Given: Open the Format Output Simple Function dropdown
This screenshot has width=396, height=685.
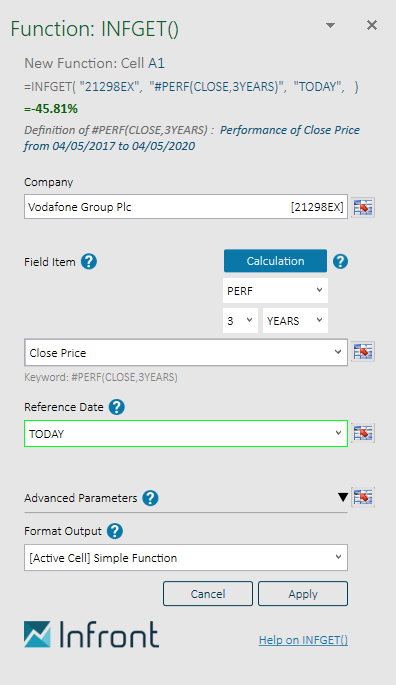Looking at the screenshot, I should point(186,557).
